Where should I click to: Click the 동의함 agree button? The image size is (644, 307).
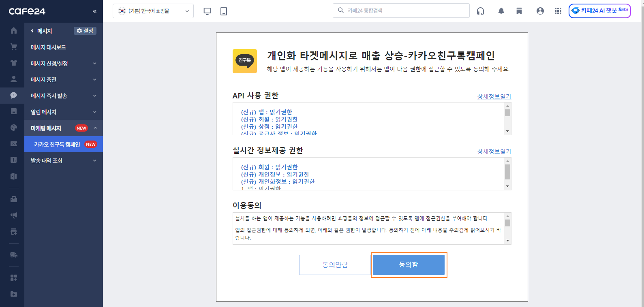point(409,264)
